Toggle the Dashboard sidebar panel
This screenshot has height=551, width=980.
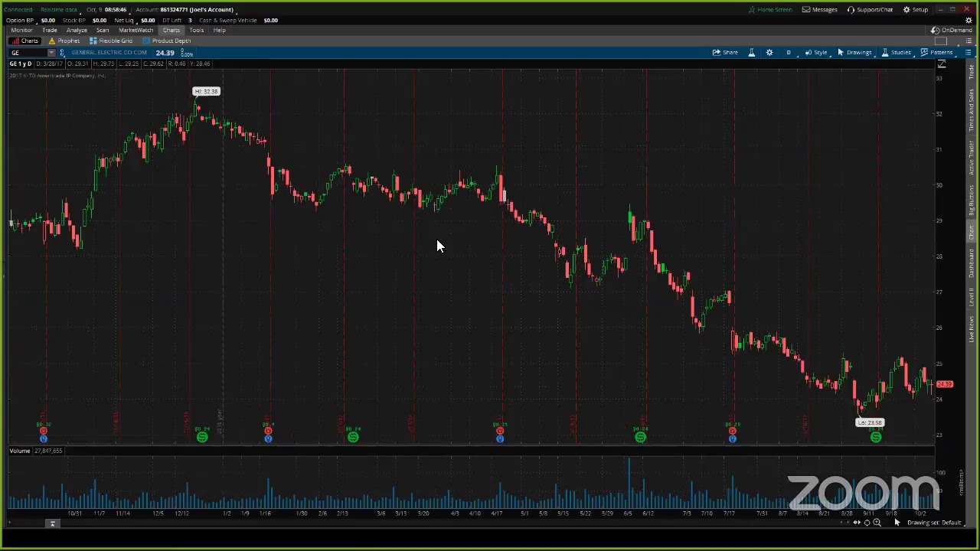972,264
